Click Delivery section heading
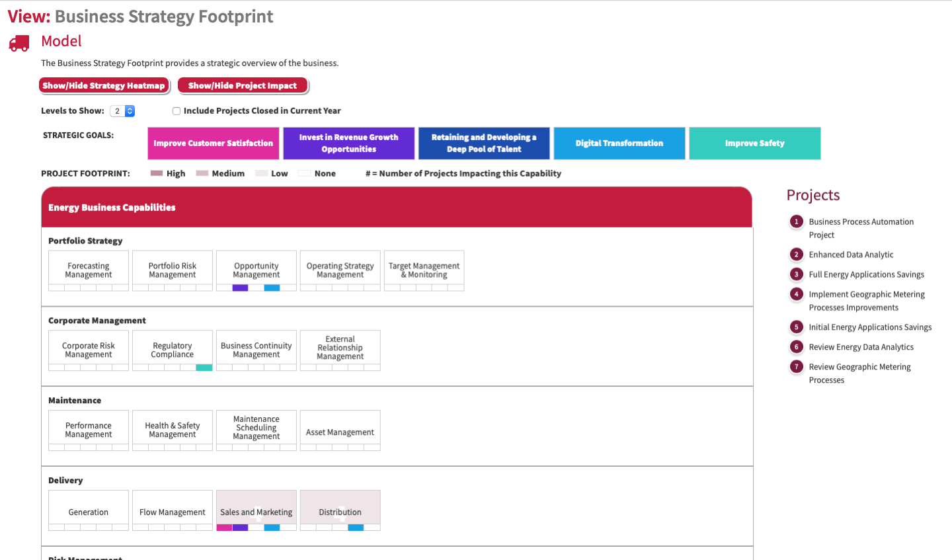Viewport: 952px width, 560px height. point(65,481)
